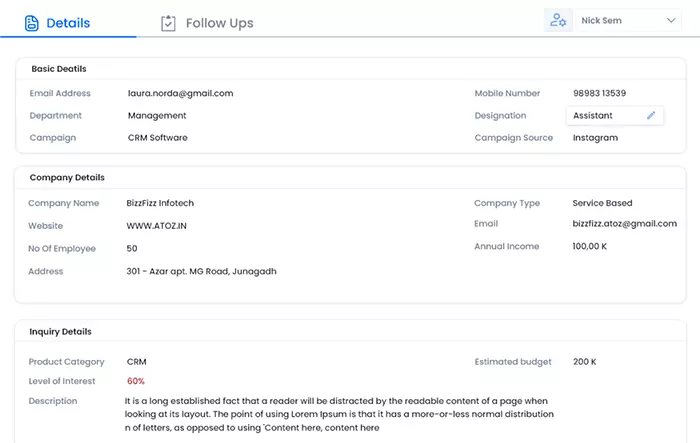The width and height of the screenshot is (700, 443).
Task: Click the mobile number 98983 13539
Action: click(600, 93)
